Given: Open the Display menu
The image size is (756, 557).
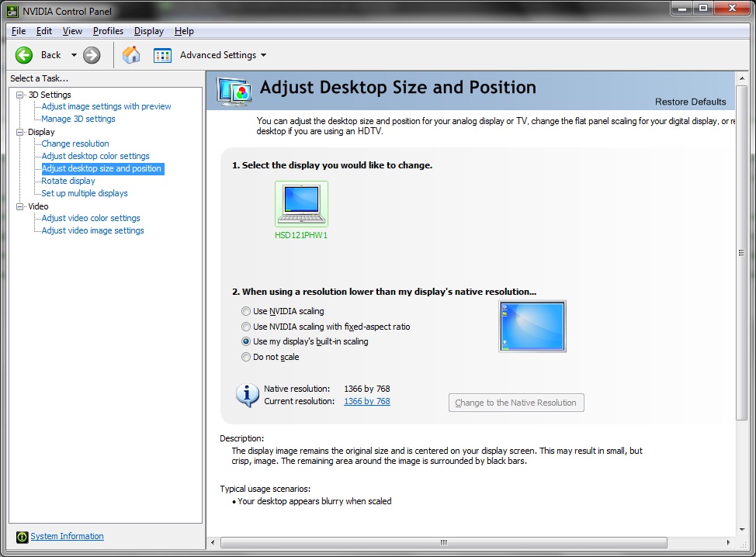Looking at the screenshot, I should click(149, 31).
